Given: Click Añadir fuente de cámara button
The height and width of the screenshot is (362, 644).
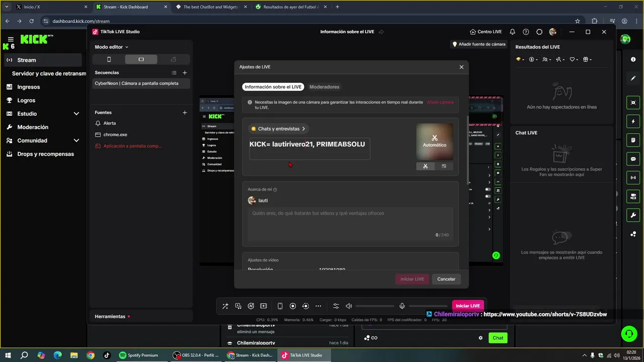Looking at the screenshot, I should tap(478, 44).
